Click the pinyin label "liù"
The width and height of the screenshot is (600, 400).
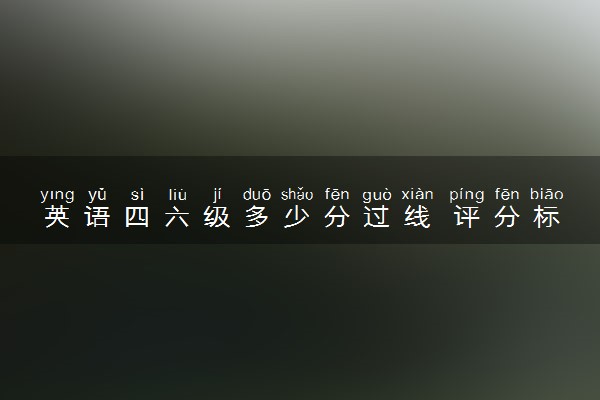[x=178, y=194]
